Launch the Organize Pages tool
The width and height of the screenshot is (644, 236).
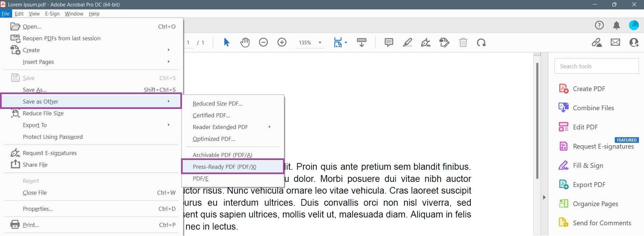pos(595,204)
